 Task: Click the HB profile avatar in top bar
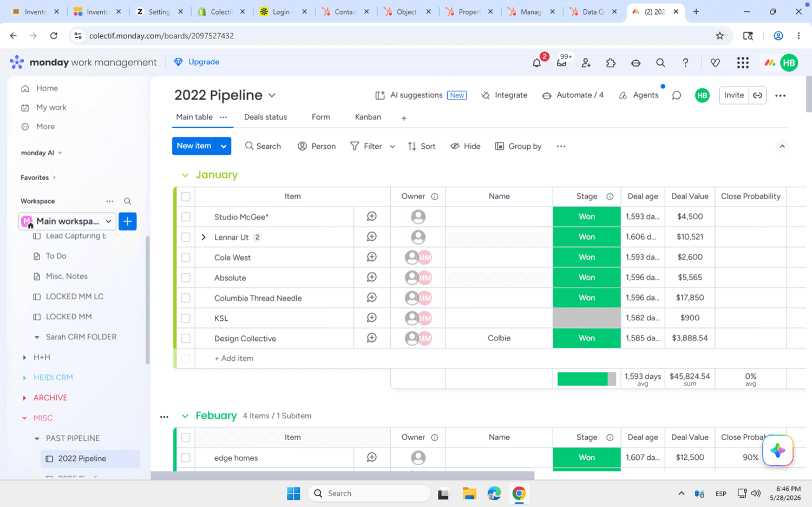coord(789,63)
